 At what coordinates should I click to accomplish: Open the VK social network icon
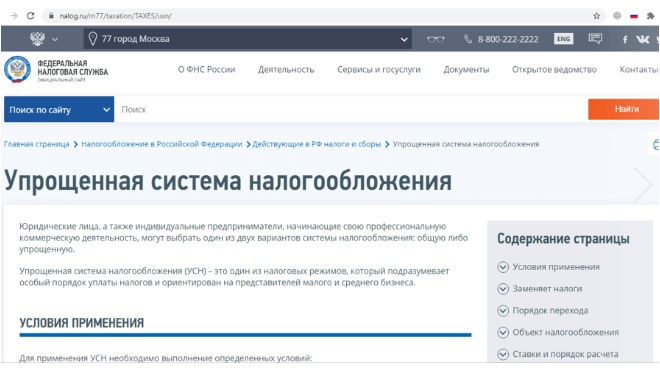coord(643,39)
